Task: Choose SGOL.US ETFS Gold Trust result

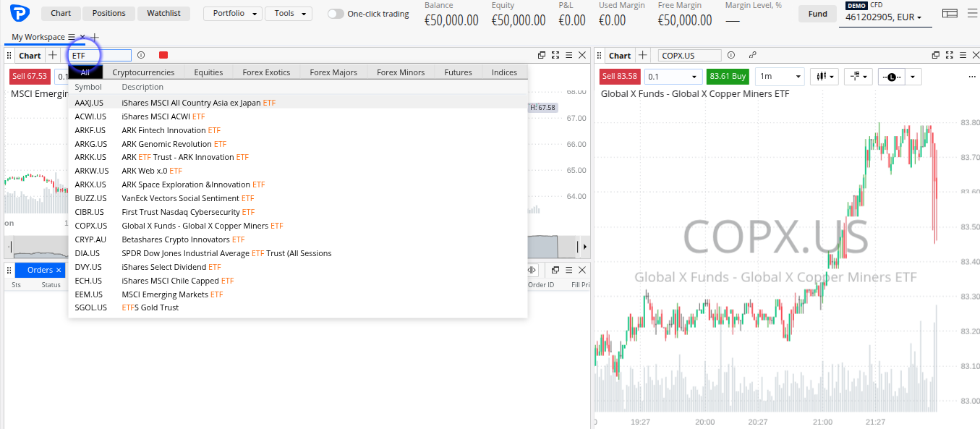Action: [298, 307]
